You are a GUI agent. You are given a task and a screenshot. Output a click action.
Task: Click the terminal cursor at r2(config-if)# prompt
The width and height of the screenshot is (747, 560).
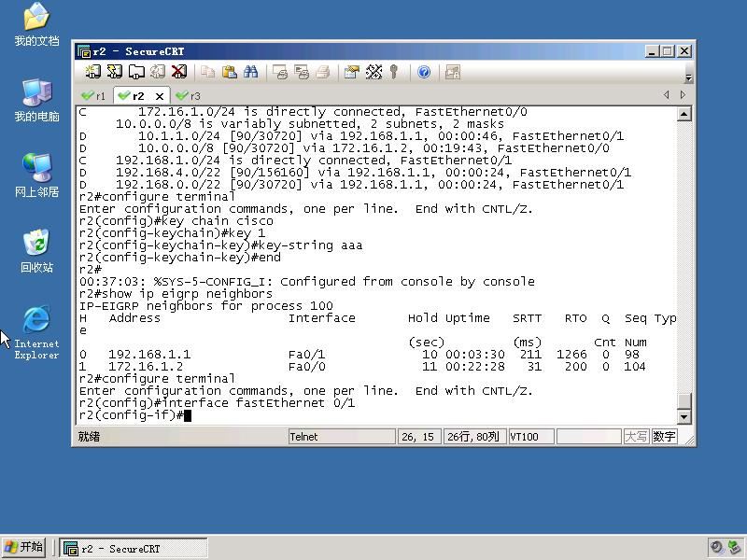[188, 415]
